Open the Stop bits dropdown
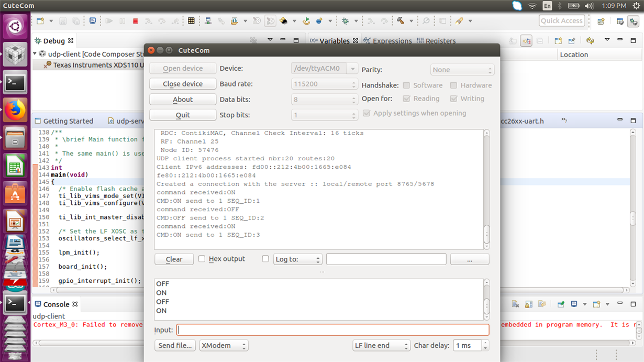 (325, 115)
